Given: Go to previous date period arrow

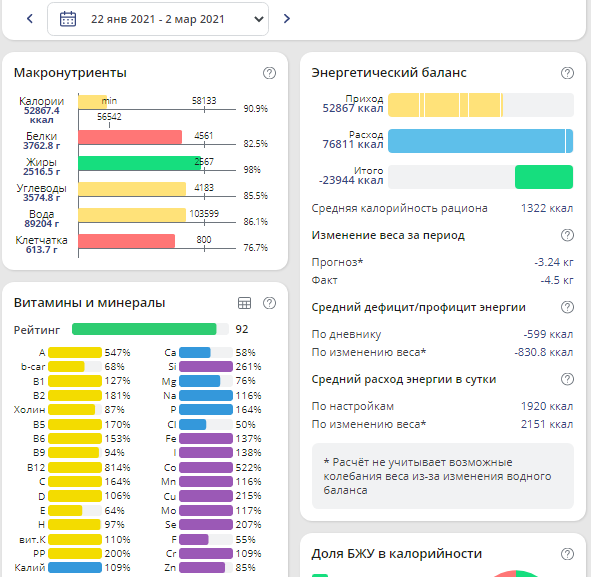Looking at the screenshot, I should (x=30, y=18).
